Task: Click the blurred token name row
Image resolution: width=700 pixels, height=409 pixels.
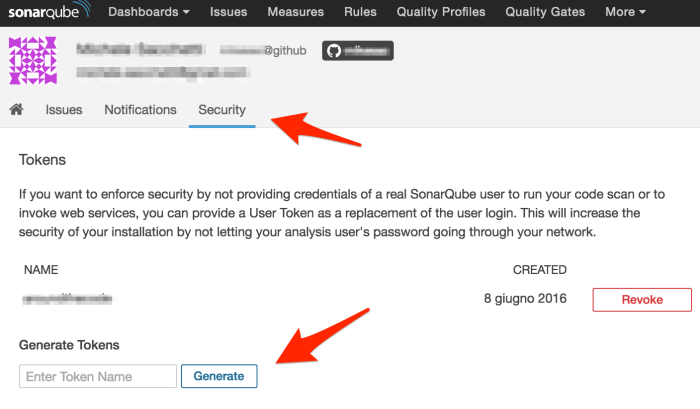Action: click(67, 299)
